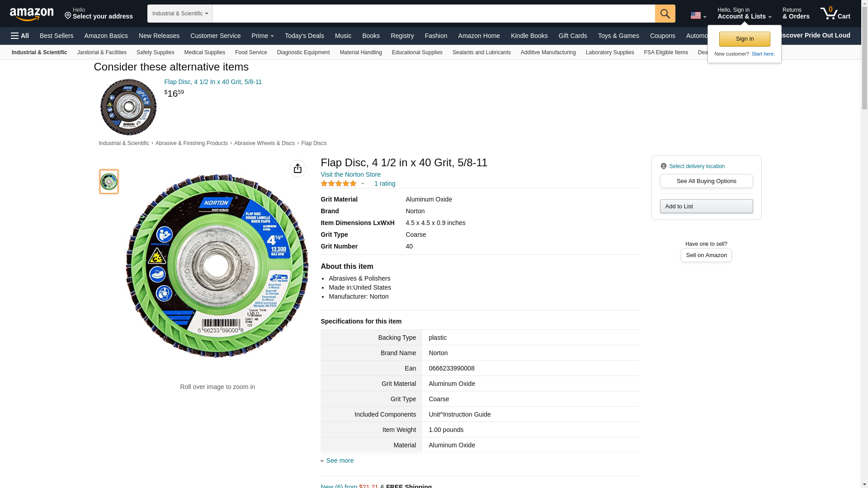The image size is (868, 488).
Task: Expand the Prime dropdown menu
Action: tap(263, 36)
